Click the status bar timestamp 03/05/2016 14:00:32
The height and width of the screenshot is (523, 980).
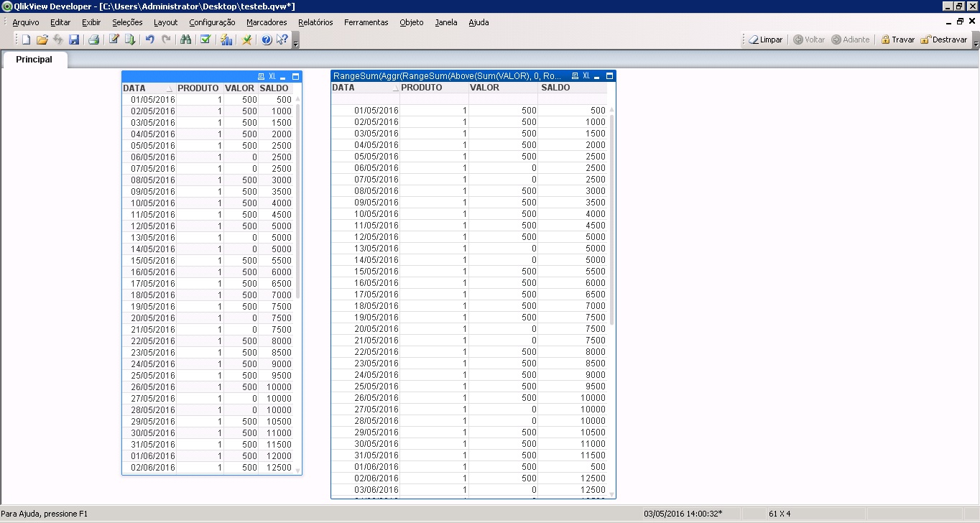tap(683, 514)
